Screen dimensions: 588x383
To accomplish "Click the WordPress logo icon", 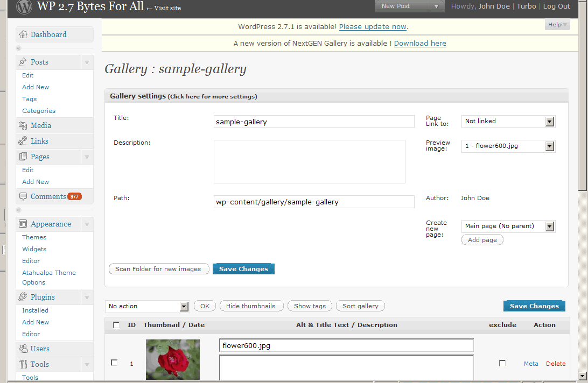I will pos(24,7).
